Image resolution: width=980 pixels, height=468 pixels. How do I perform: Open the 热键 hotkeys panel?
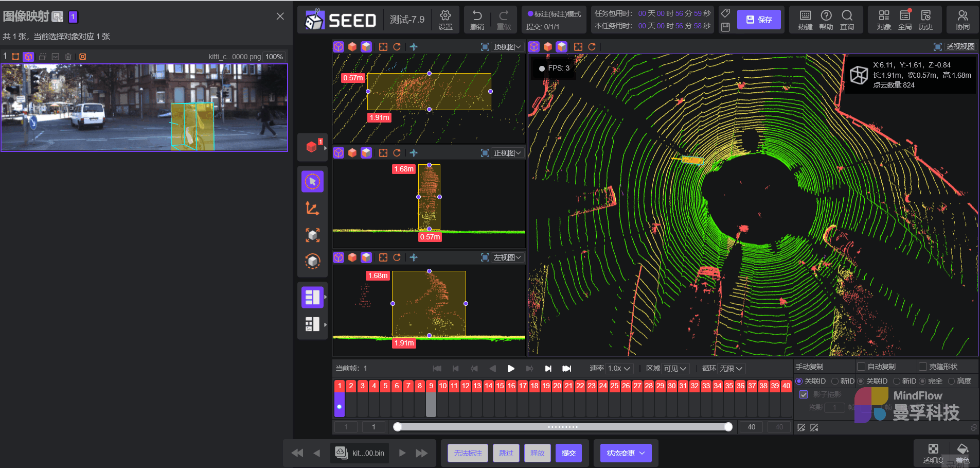(805, 20)
